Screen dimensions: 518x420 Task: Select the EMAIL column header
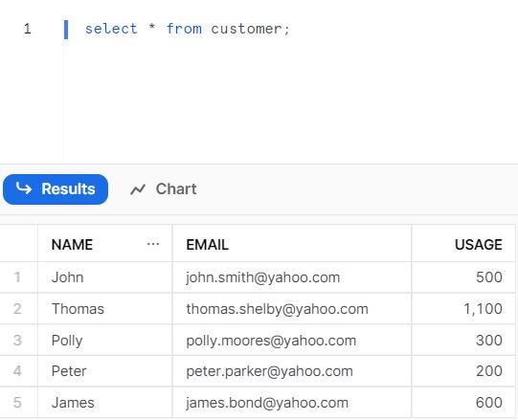[292, 244]
